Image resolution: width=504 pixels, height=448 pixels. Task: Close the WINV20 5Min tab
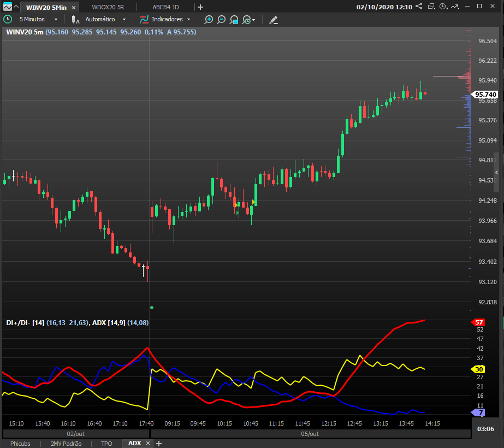pos(74,8)
